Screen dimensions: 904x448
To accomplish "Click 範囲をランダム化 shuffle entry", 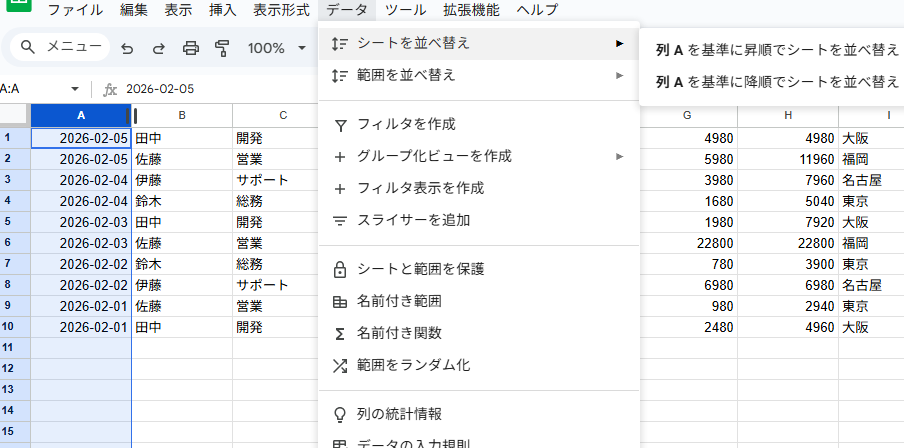I will pyautogui.click(x=413, y=365).
